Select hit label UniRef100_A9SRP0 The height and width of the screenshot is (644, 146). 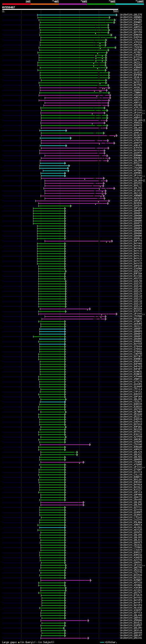pyautogui.click(x=131, y=138)
